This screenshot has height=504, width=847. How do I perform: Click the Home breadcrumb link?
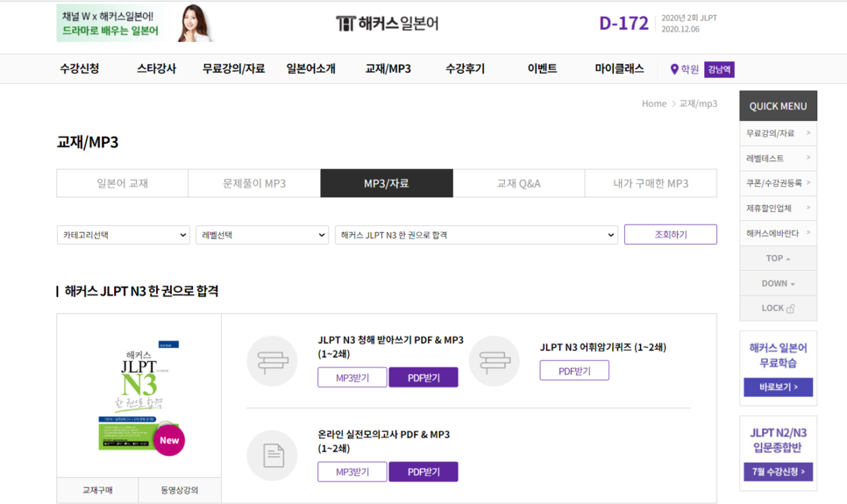653,103
